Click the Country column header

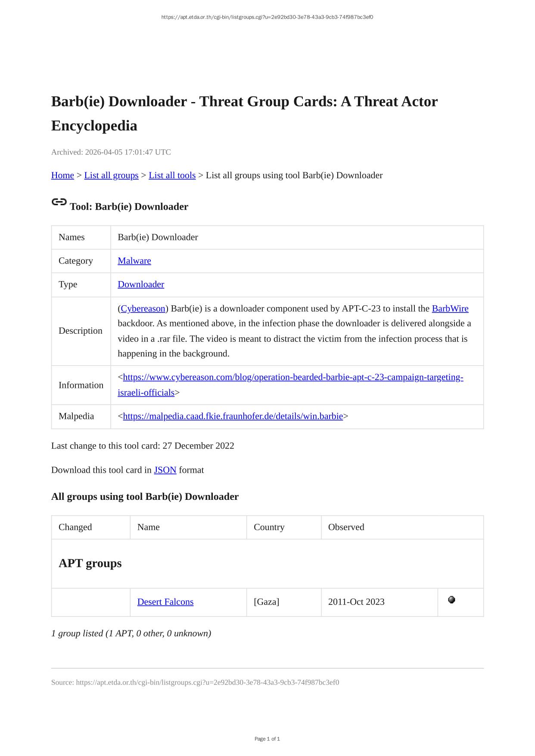click(269, 527)
